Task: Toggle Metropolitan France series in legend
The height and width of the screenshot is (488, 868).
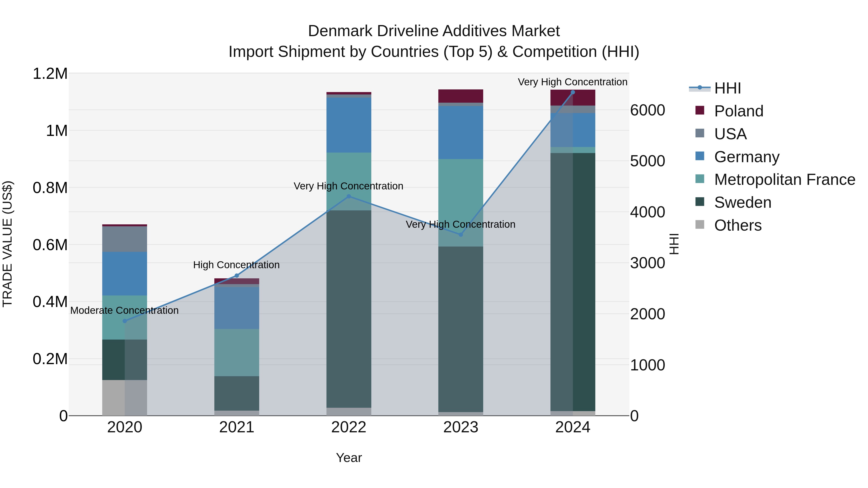Action: pyautogui.click(x=775, y=180)
